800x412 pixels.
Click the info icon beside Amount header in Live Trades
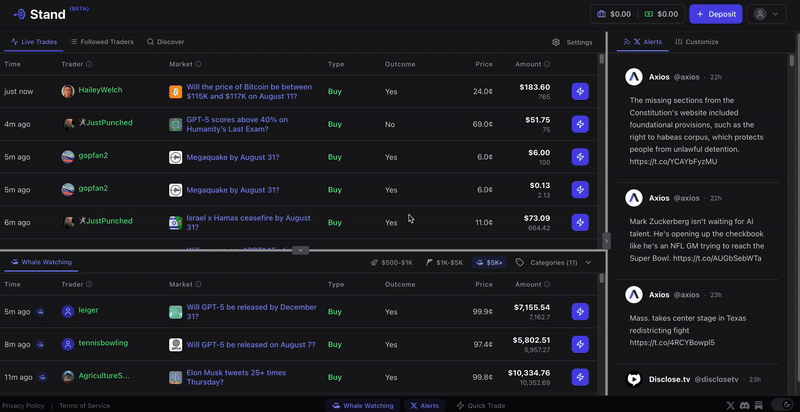547,64
